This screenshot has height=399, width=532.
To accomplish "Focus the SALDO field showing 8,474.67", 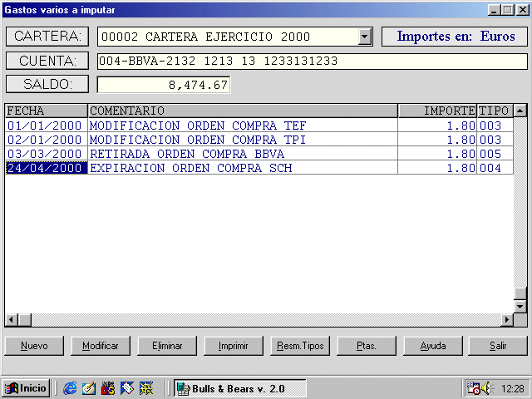I will click(x=164, y=85).
